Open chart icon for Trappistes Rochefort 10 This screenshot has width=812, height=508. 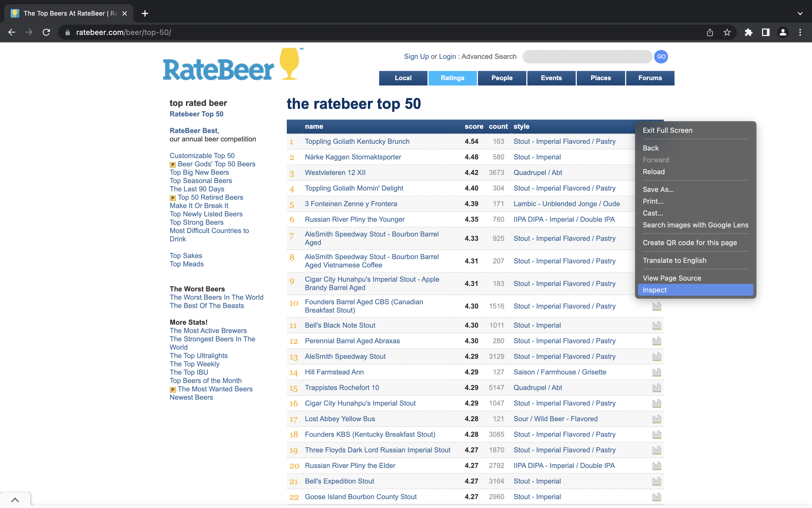[657, 388]
